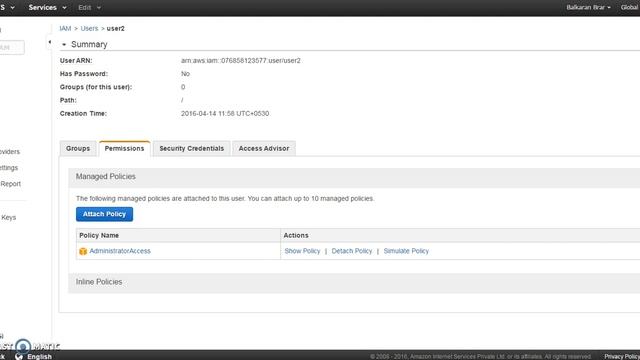Screen dimensions: 640x360
Task: Select the User ARN value text
Action: click(241, 61)
